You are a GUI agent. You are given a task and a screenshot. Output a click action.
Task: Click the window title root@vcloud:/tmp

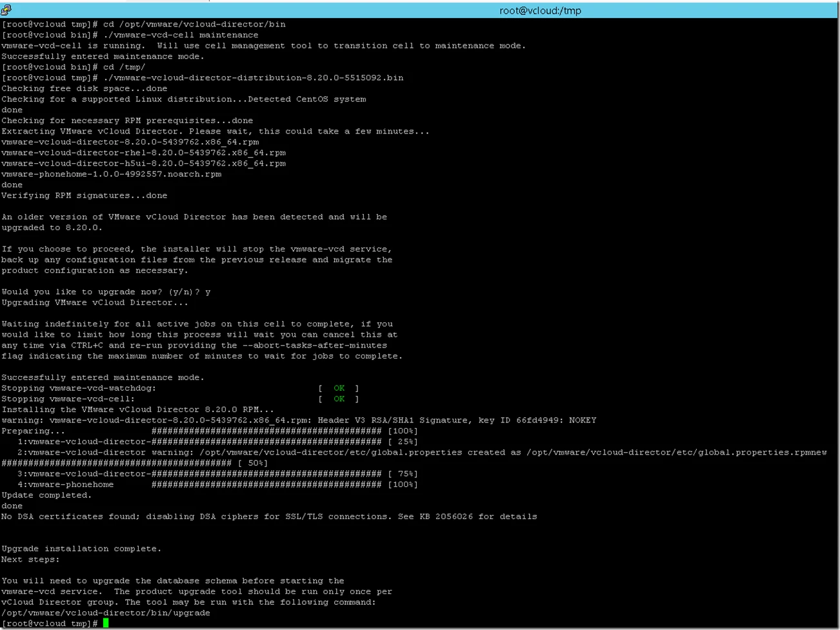pos(540,10)
